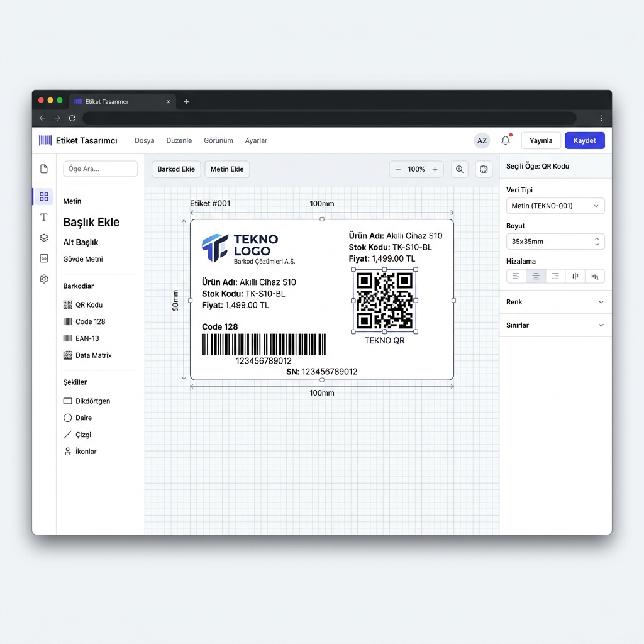Click the Etiket Tasarımcı barcode logo
Screen dimensions: 644x644
45,140
